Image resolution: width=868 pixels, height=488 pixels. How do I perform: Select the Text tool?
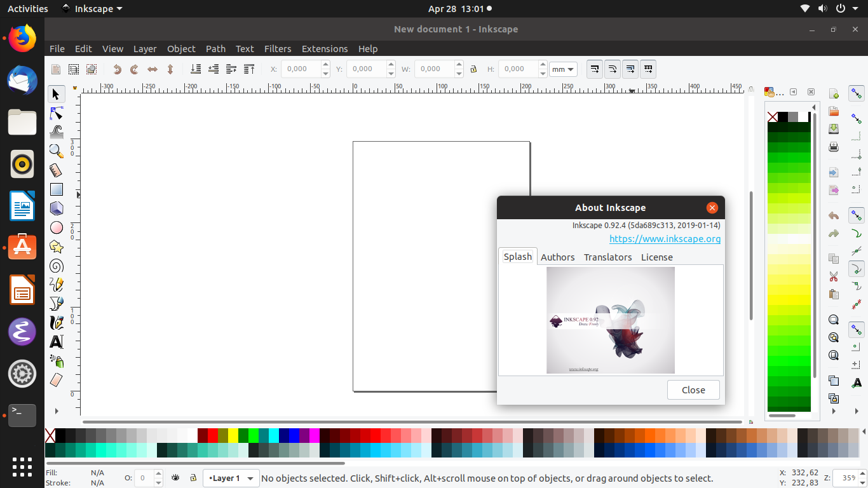coord(56,342)
